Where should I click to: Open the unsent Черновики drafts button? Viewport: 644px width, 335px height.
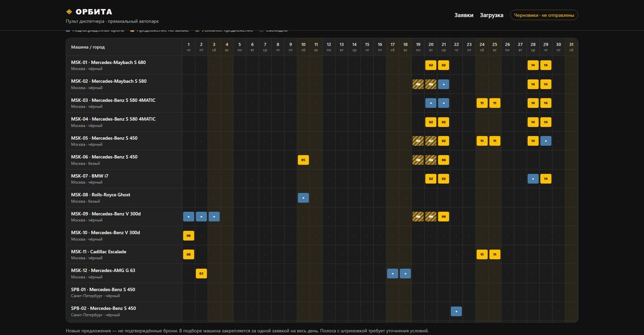[x=544, y=15]
